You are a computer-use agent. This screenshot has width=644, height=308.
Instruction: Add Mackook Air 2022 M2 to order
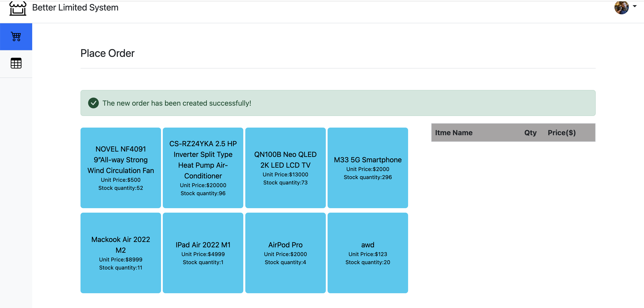121,253
